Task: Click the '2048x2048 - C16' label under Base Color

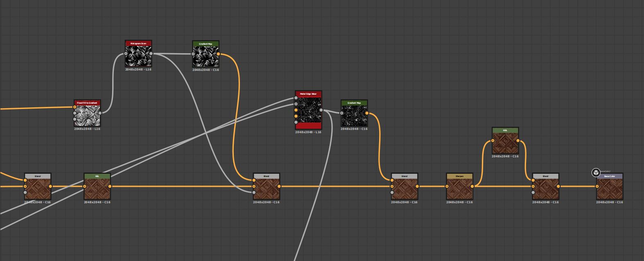Action: (610, 202)
